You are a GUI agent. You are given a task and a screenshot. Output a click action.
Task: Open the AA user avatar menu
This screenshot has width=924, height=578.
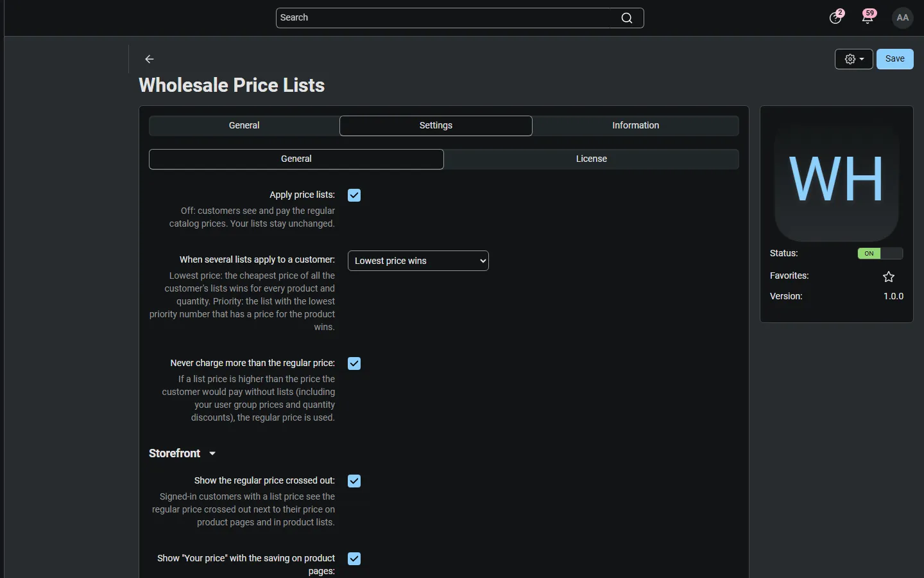point(903,17)
